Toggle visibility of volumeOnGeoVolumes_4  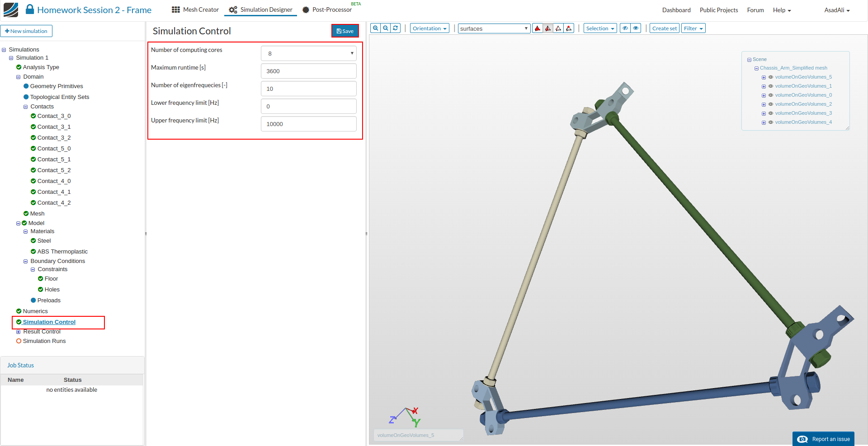click(x=771, y=122)
